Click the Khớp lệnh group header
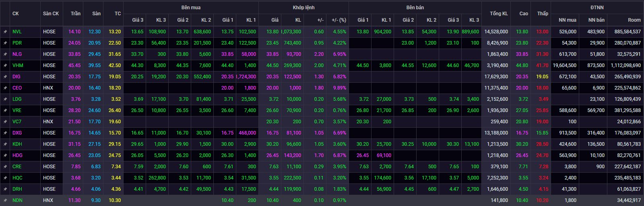 [x=303, y=8]
